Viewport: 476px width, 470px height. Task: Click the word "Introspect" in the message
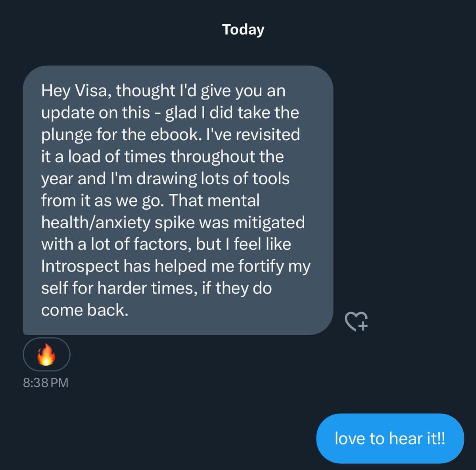(x=80, y=266)
